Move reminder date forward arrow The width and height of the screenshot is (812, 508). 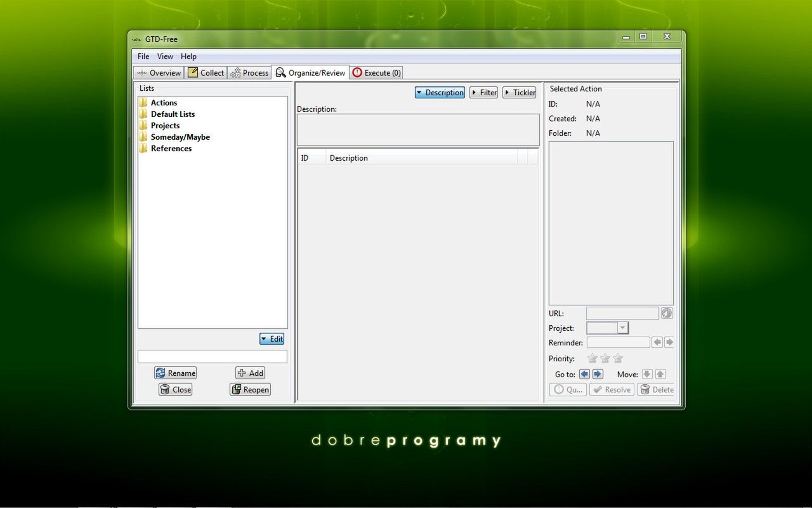coord(669,342)
